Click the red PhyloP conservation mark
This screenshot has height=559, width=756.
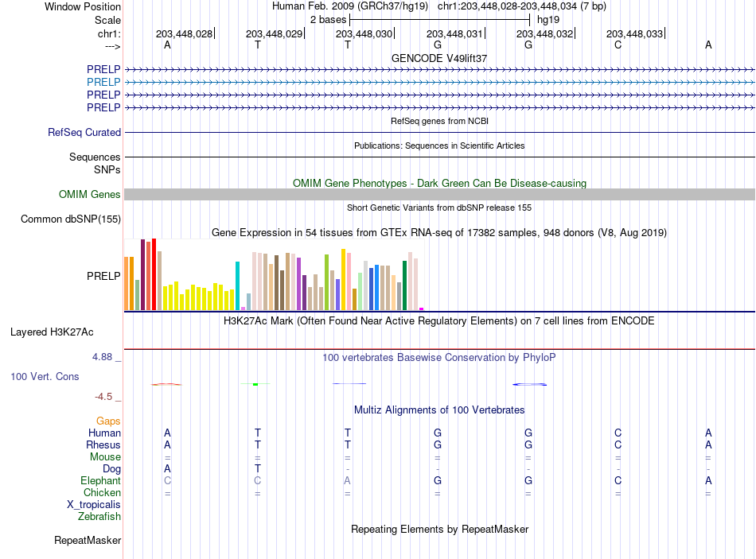coord(166,384)
